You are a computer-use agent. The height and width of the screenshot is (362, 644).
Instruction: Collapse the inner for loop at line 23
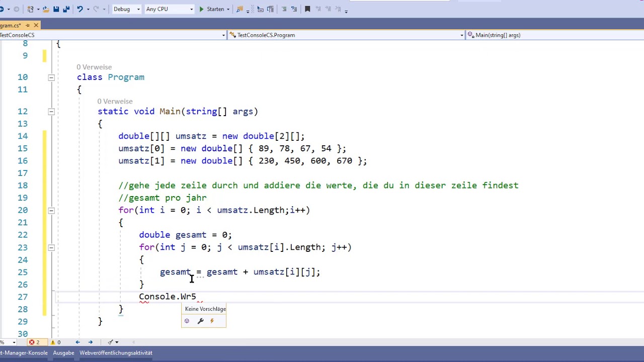tap(51, 247)
